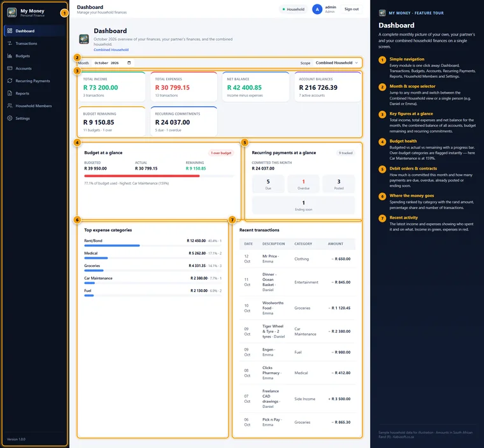Click the Dinner - Ocean Basket transaction

point(297,282)
